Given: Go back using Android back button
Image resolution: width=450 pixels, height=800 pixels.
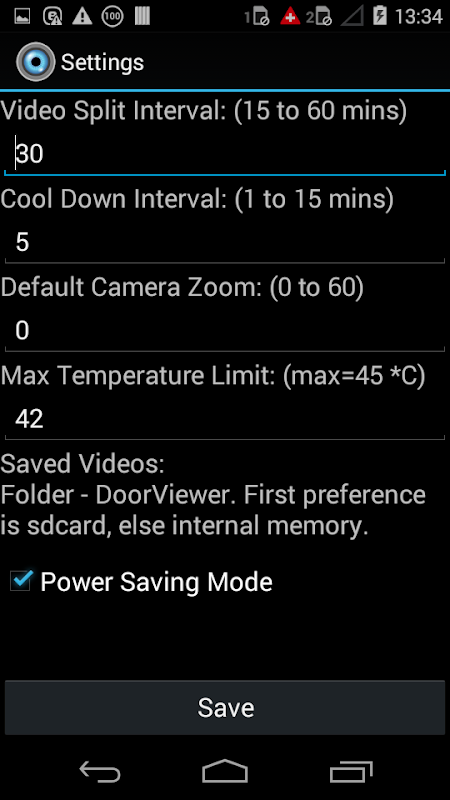Looking at the screenshot, I should [x=100, y=771].
